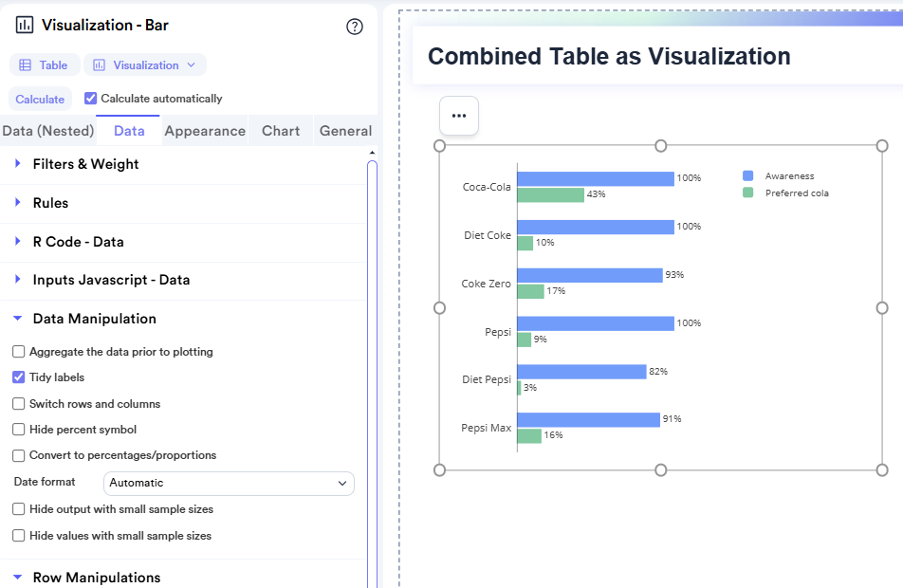
Task: Collapse the Data Manipulation section
Action: [94, 319]
